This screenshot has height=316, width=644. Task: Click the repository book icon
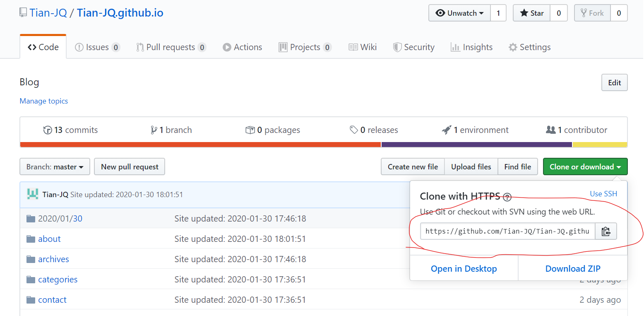coord(23,12)
